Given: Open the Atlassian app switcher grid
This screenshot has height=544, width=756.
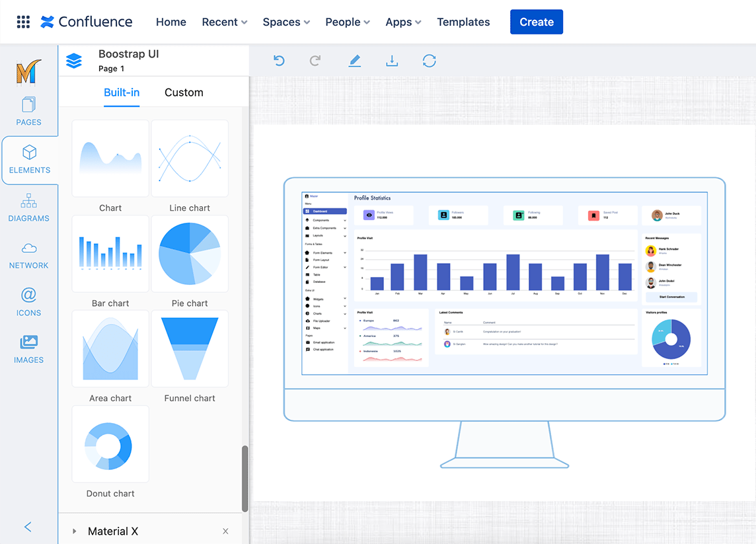Looking at the screenshot, I should [23, 22].
